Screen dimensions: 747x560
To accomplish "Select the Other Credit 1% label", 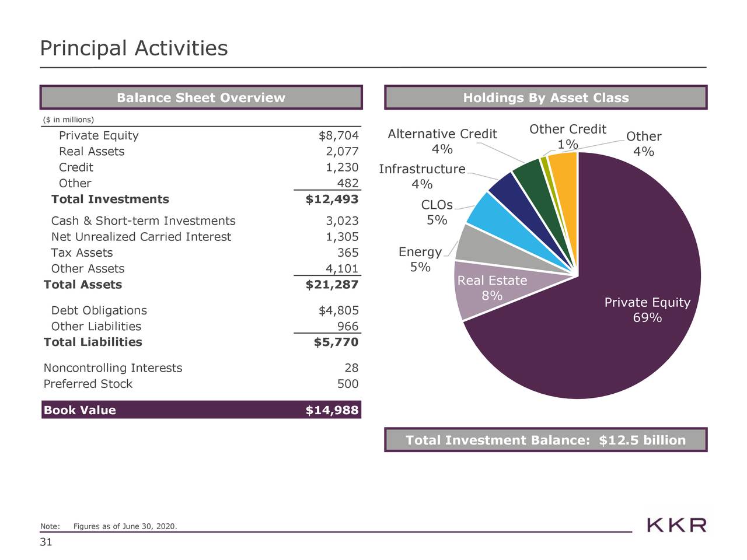I will pyautogui.click(x=568, y=136).
